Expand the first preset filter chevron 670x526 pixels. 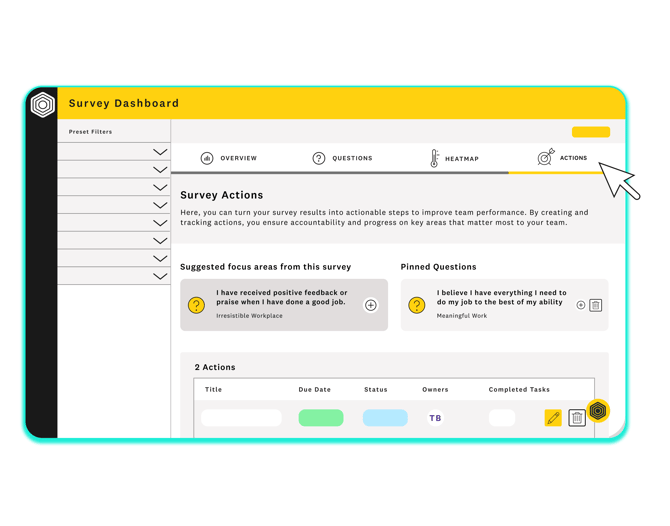click(160, 152)
